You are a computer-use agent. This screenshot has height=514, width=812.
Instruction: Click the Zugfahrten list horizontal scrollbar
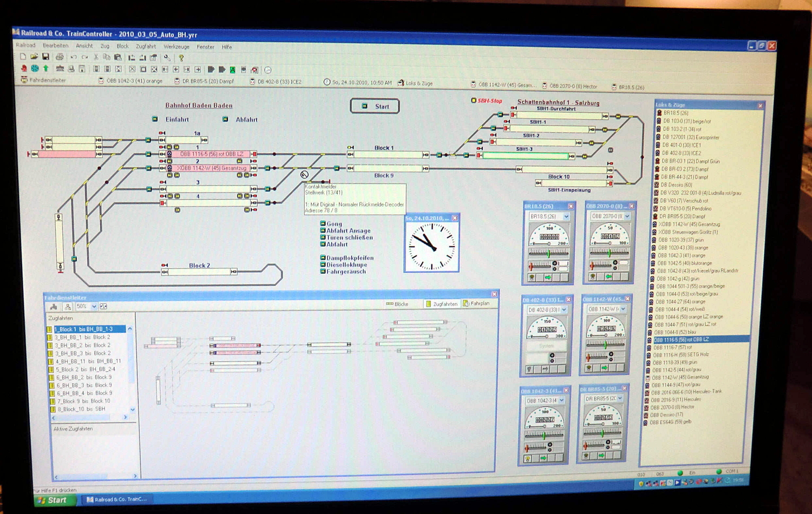89,417
